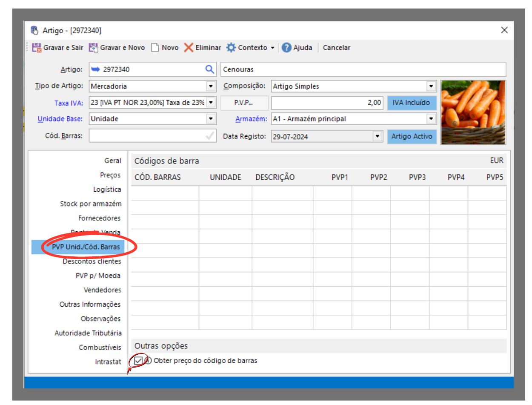Click the Cancelar button
The width and height of the screenshot is (532, 405).
(336, 48)
